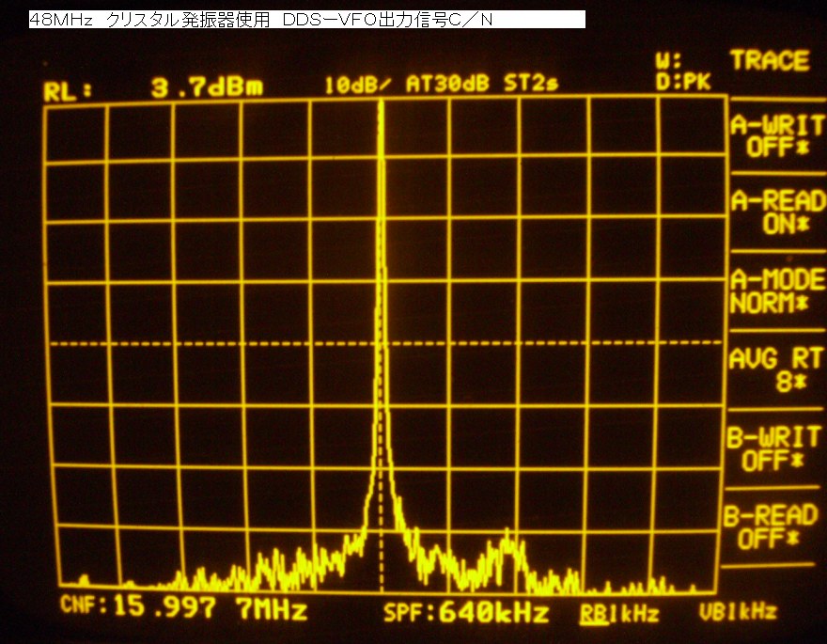
Task: Select the A-MODE NORM softkey
Action: (777, 291)
